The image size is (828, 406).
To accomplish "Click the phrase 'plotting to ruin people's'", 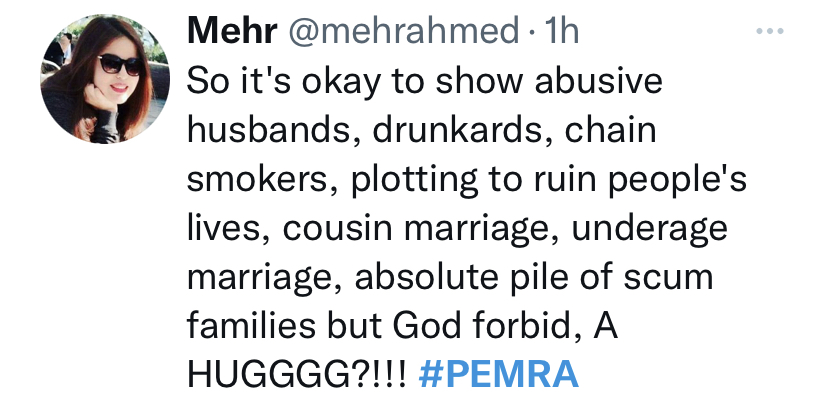I will pos(547,180).
